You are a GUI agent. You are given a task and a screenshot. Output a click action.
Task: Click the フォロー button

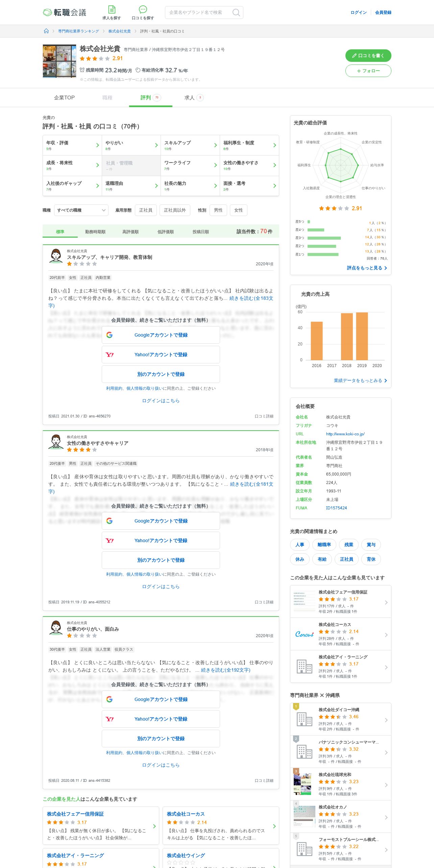(x=368, y=71)
